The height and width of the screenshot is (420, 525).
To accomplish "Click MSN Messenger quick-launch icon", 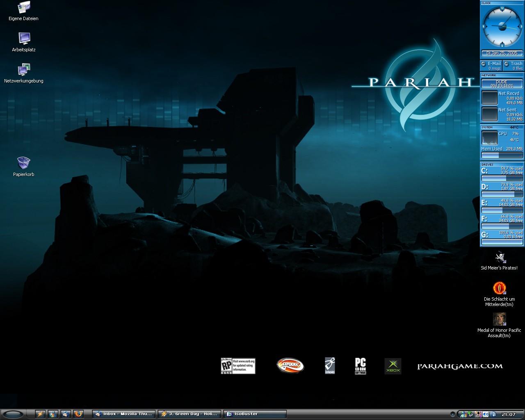I will tap(53, 414).
